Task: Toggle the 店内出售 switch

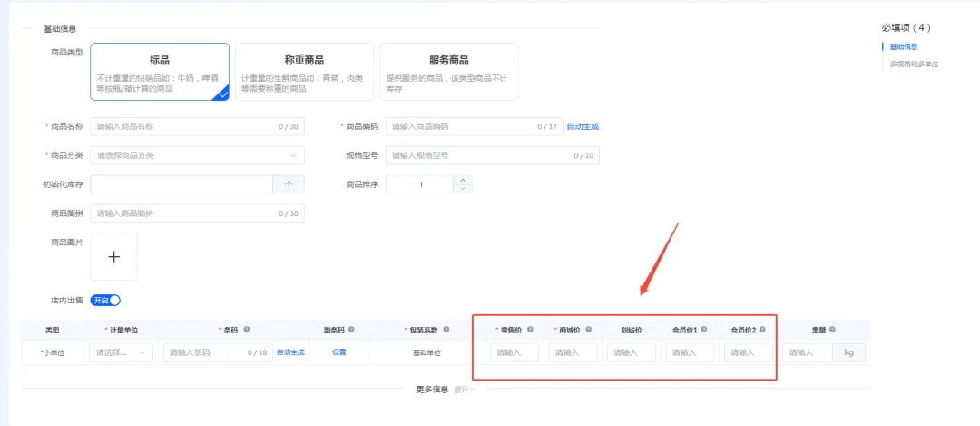Action: (x=105, y=301)
